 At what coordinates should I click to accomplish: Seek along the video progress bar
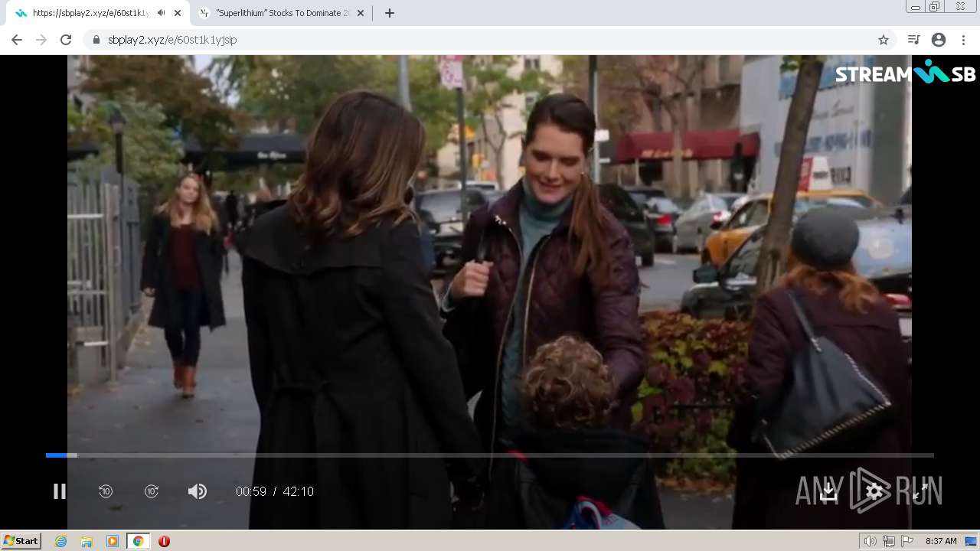pyautogui.click(x=490, y=455)
